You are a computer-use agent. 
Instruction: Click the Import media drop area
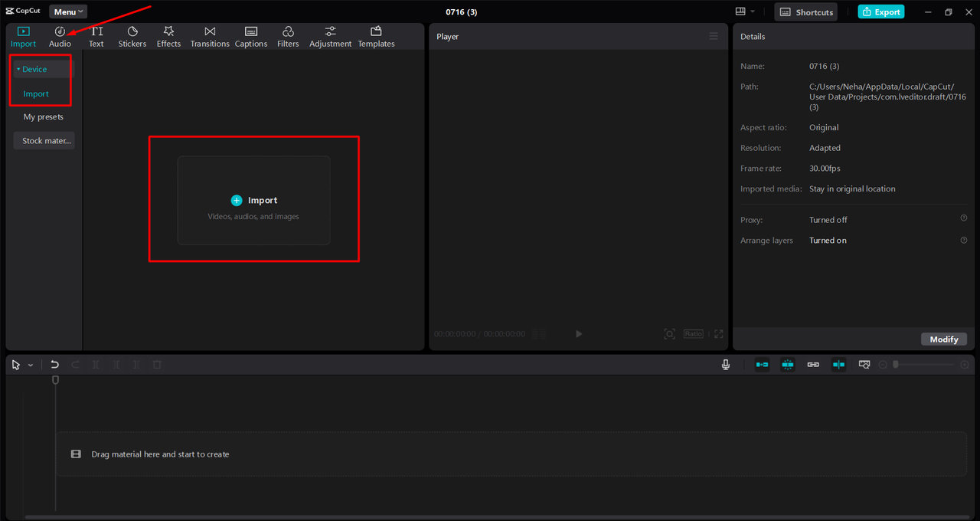tap(254, 201)
